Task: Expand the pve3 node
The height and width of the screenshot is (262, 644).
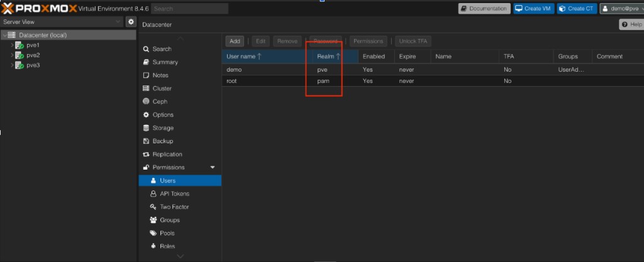Action: [12, 65]
